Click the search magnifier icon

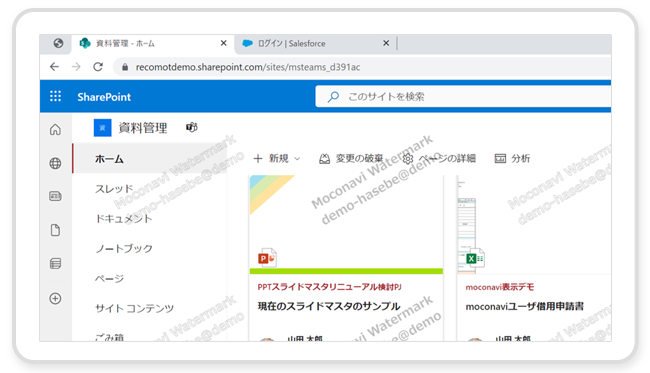point(333,97)
